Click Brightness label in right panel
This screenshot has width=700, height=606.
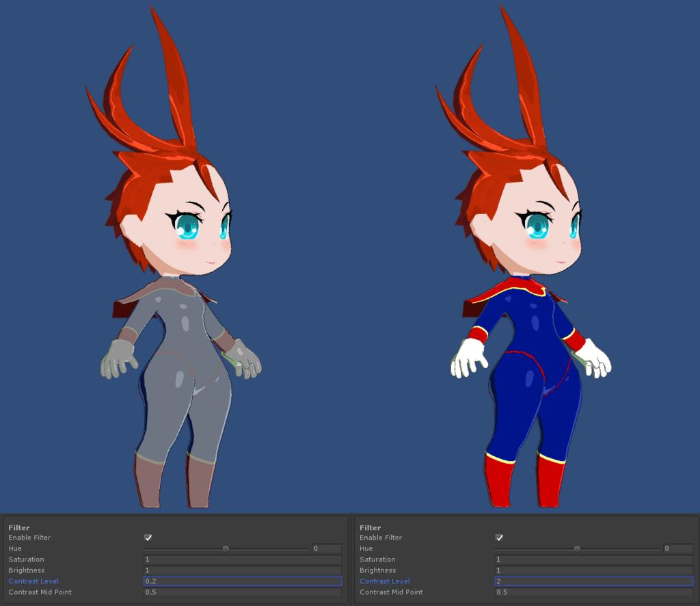click(x=377, y=570)
